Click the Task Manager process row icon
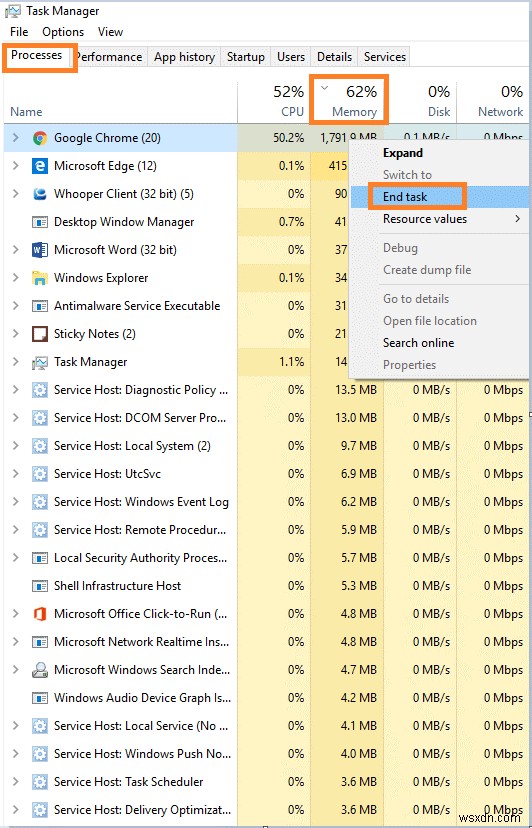The height and width of the screenshot is (828, 532). click(x=40, y=362)
